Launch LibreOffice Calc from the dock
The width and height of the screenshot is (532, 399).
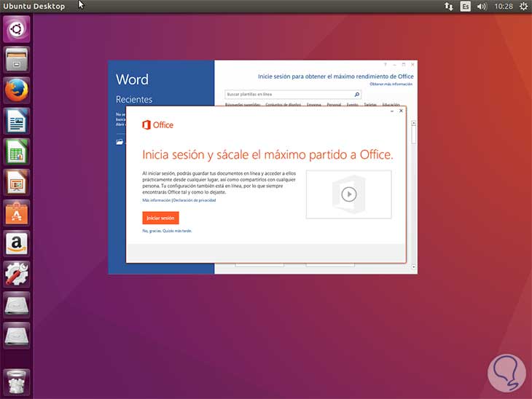17,151
